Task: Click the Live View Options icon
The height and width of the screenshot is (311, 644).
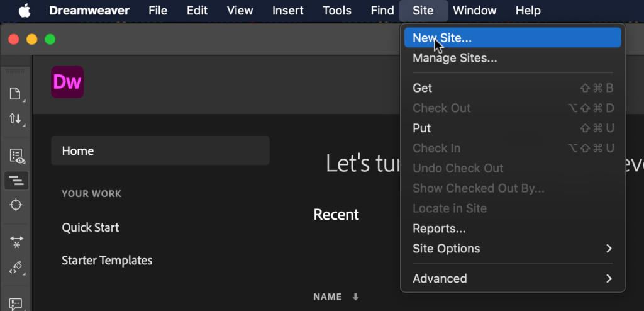Action: (16, 155)
